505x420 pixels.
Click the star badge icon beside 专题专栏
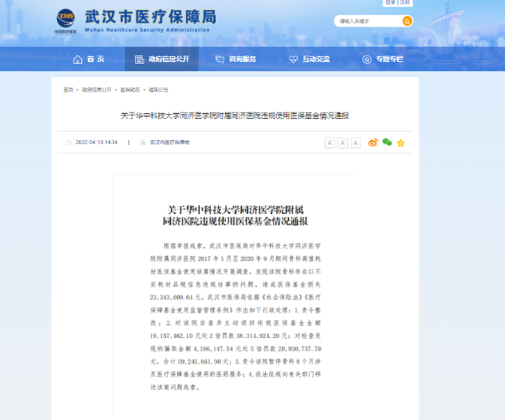(367, 60)
